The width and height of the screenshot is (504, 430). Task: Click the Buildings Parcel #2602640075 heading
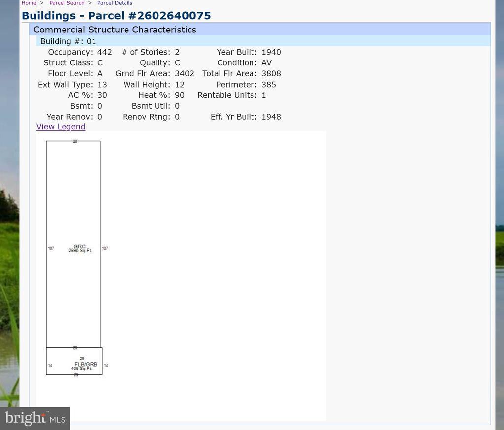click(x=116, y=16)
